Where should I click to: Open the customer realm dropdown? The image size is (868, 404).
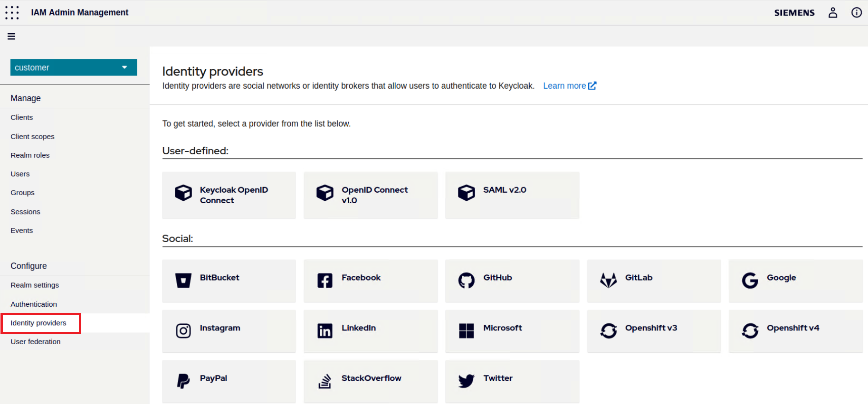coord(74,67)
